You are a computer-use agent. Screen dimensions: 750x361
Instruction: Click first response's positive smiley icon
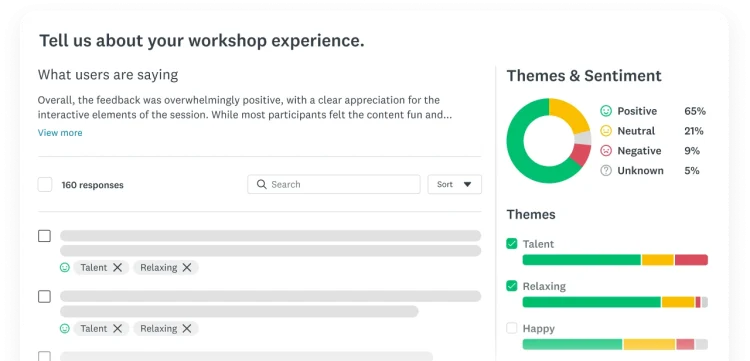coord(65,268)
